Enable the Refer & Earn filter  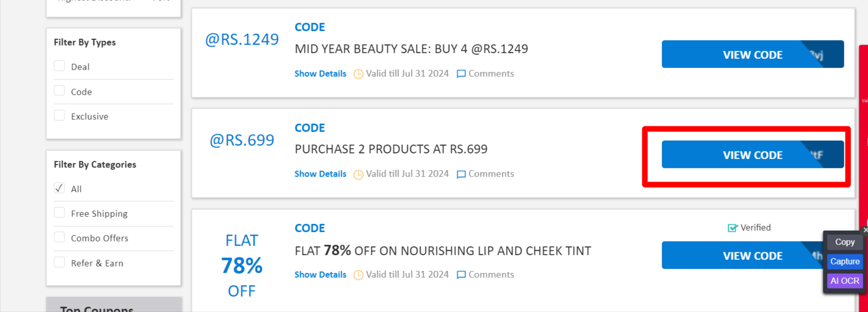click(59, 262)
